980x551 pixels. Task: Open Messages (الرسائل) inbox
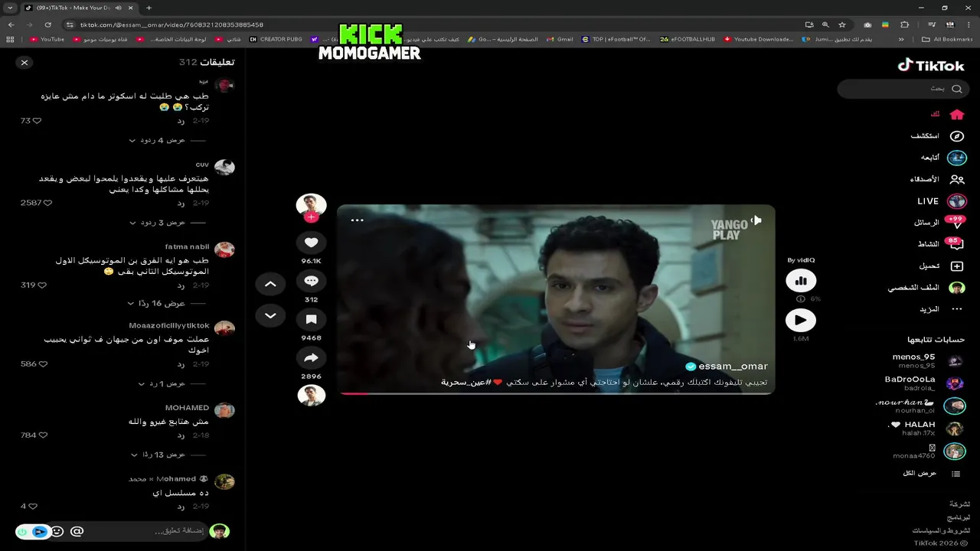tap(939, 223)
